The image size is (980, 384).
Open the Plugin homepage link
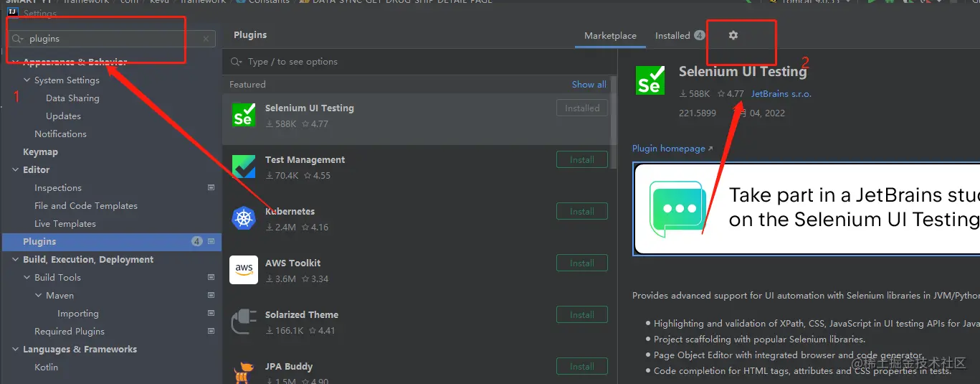[x=672, y=149]
